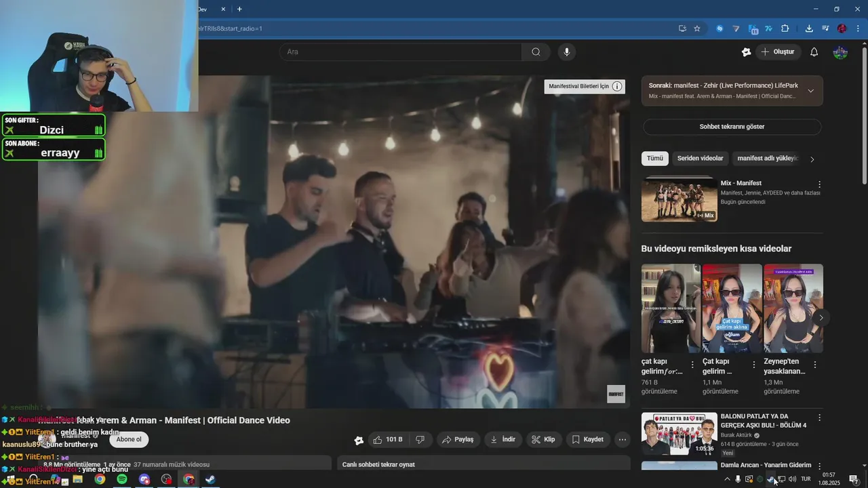Image resolution: width=868 pixels, height=488 pixels.
Task: Click the icon left of like button
Action: (359, 440)
